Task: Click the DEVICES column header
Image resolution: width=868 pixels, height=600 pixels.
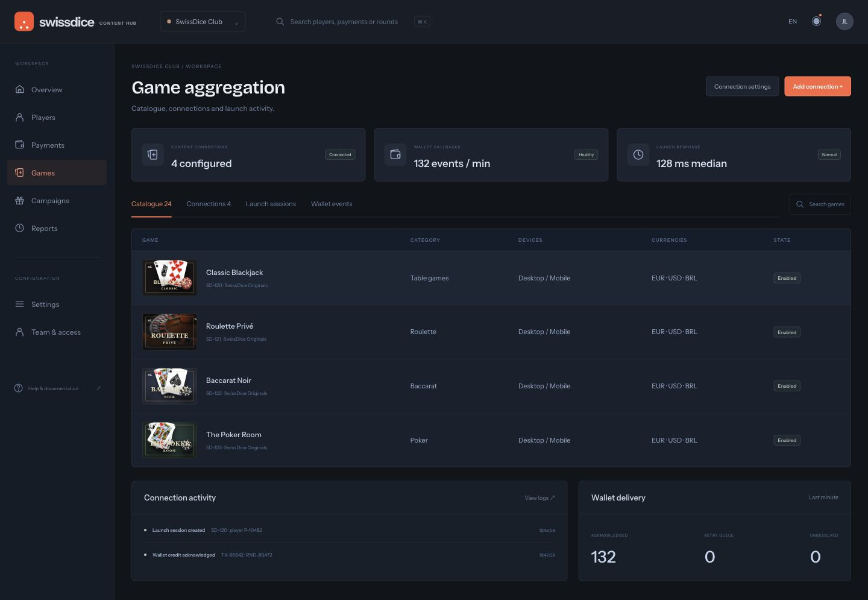Action: (530, 240)
